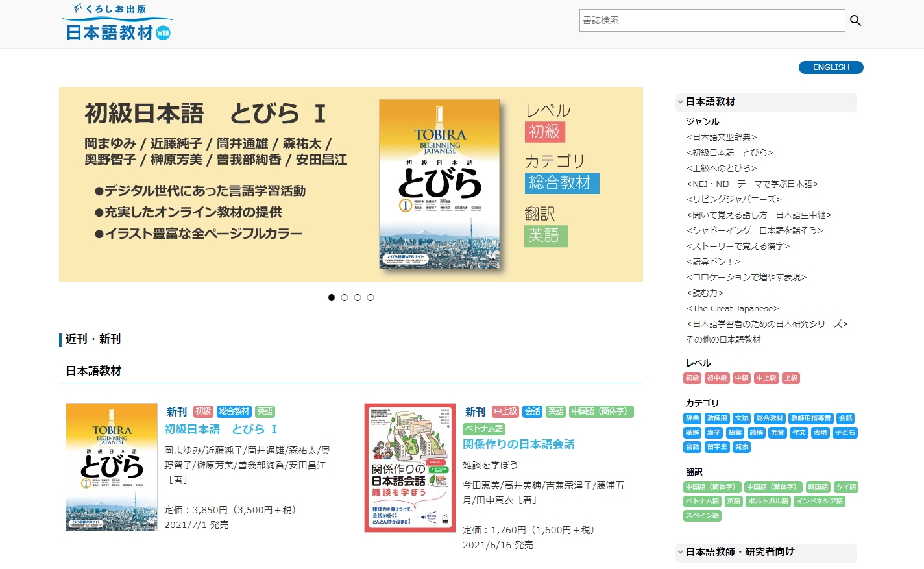
Task: Filter by ポルトガル語 translation in sidebar
Action: point(768,502)
